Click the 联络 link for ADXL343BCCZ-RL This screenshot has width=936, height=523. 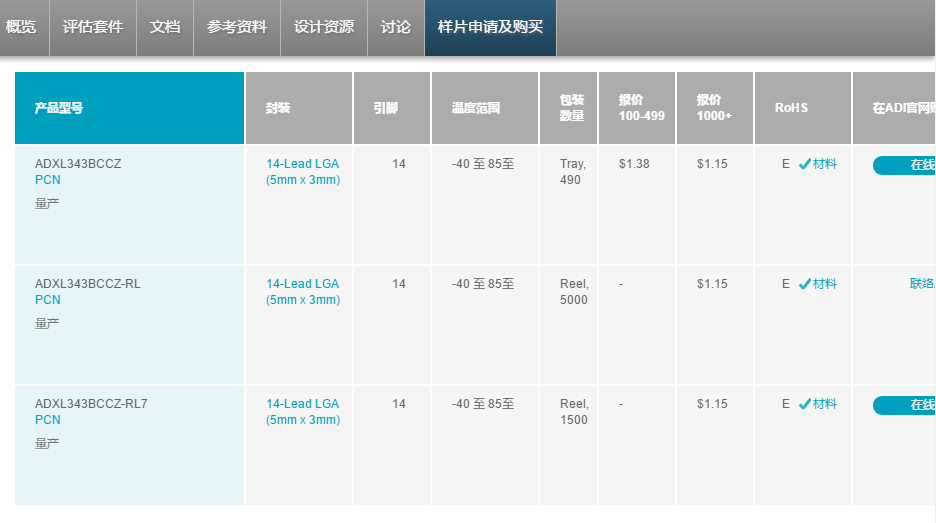pyautogui.click(x=922, y=284)
